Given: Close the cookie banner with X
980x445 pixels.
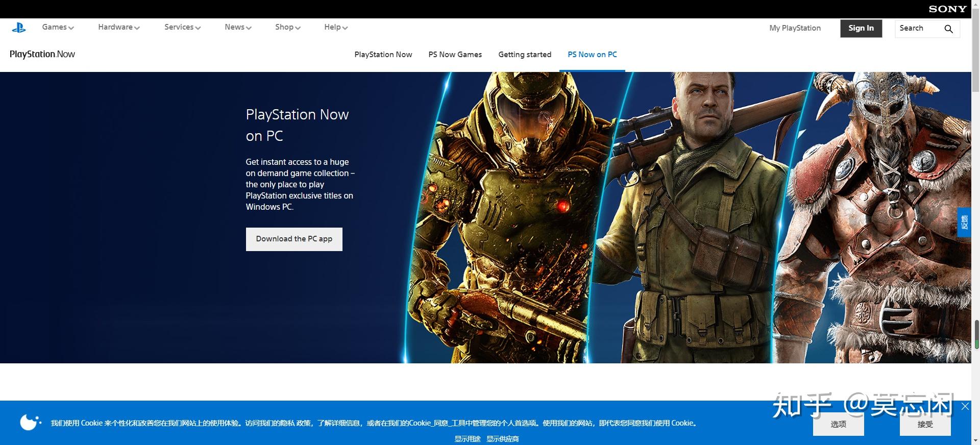Looking at the screenshot, I should (965, 406).
